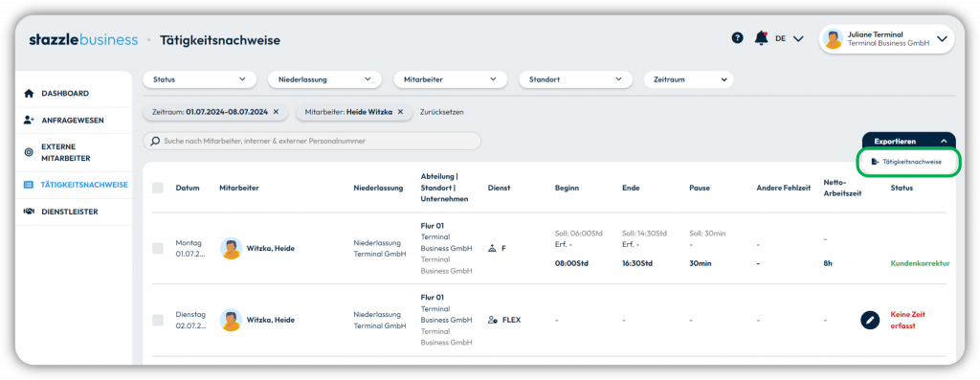Open the DE language selector
Image resolution: width=980 pixels, height=380 pixels.
(789, 38)
